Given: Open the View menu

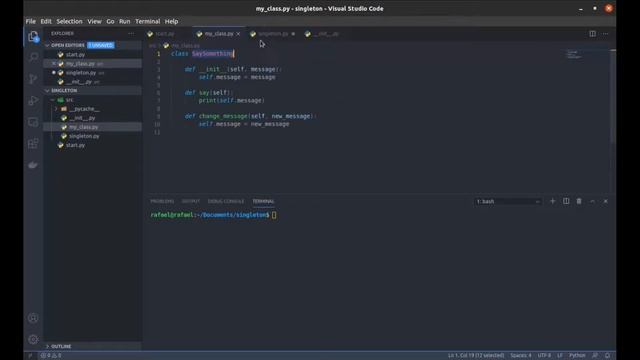Looking at the screenshot, I should [94, 21].
